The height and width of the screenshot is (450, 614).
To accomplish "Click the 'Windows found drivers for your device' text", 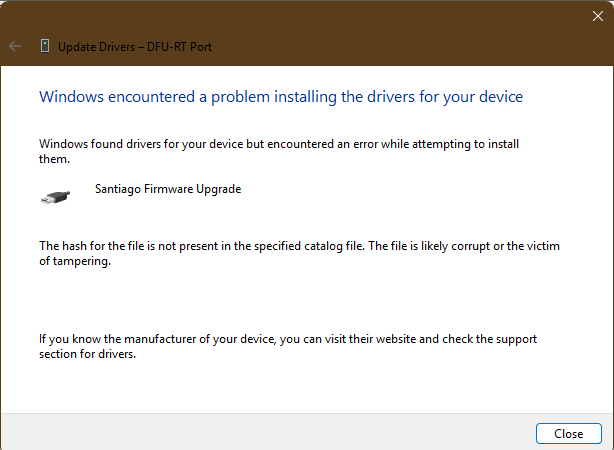I will pyautogui.click(x=279, y=151).
